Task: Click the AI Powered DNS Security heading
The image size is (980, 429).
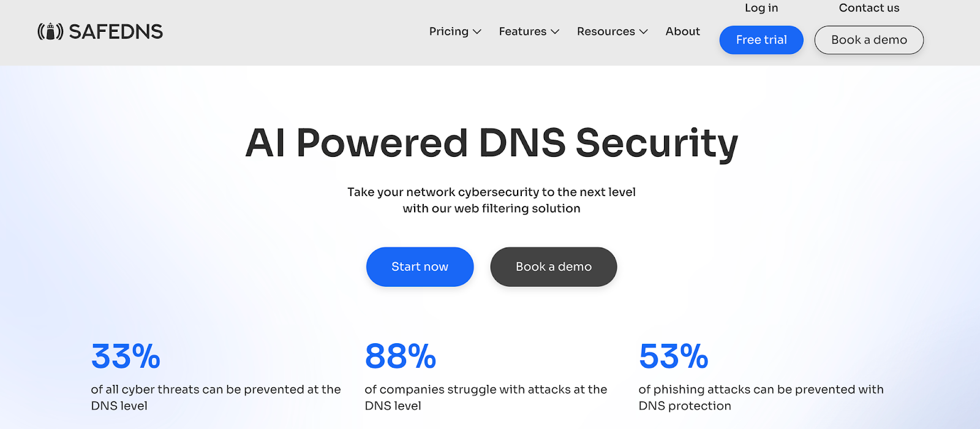Action: 492,143
